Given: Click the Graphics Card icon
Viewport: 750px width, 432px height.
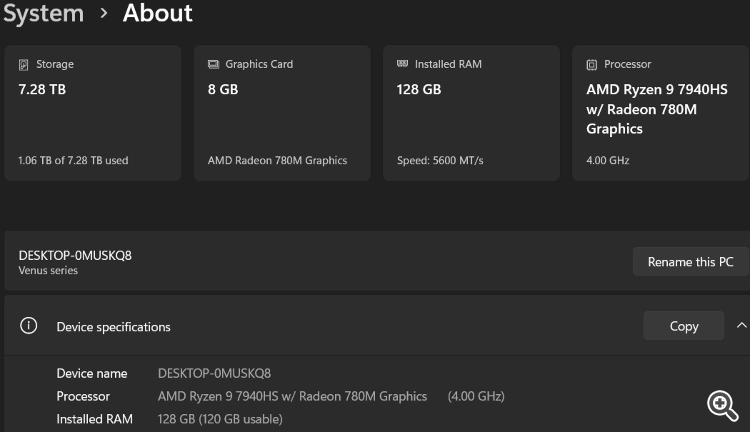Looking at the screenshot, I should pos(213,65).
